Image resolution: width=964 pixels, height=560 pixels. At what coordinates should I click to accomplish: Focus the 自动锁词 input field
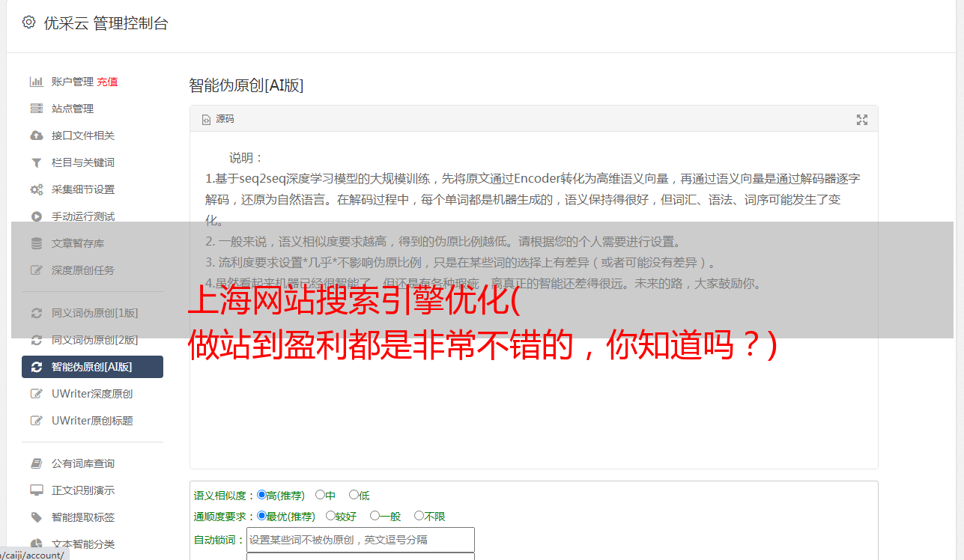coord(360,540)
